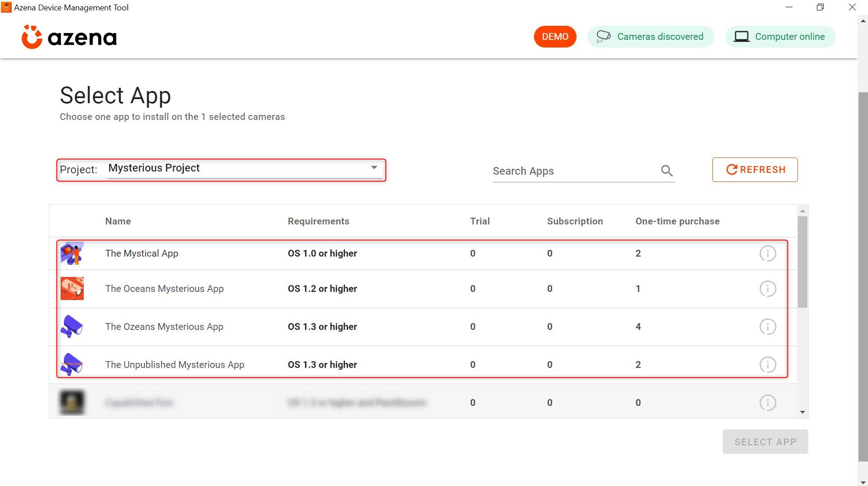Click the Select App heading
This screenshot has height=486, width=868.
click(x=115, y=95)
